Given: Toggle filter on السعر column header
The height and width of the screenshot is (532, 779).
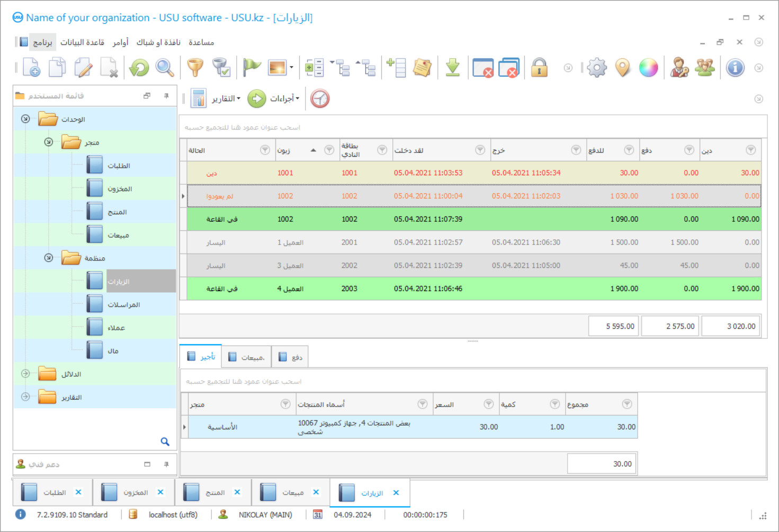Looking at the screenshot, I should (x=488, y=404).
